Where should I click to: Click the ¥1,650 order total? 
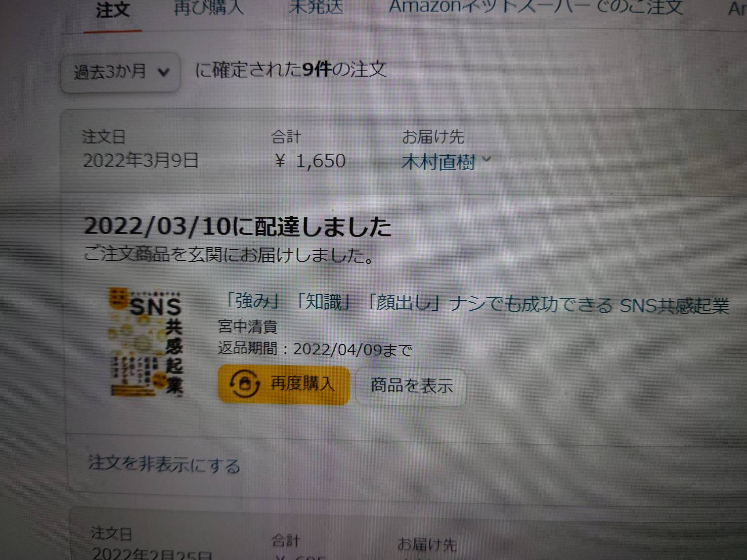coord(310,161)
